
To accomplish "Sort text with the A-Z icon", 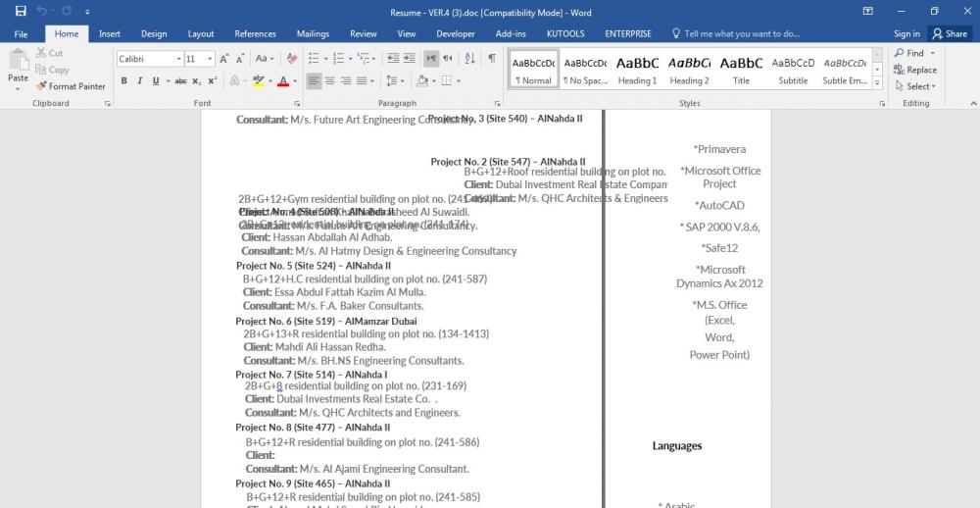I will pyautogui.click(x=470, y=59).
